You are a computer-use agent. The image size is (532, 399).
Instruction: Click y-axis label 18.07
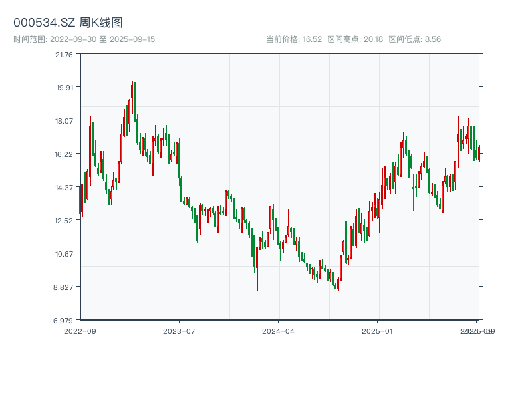pyautogui.click(x=64, y=121)
